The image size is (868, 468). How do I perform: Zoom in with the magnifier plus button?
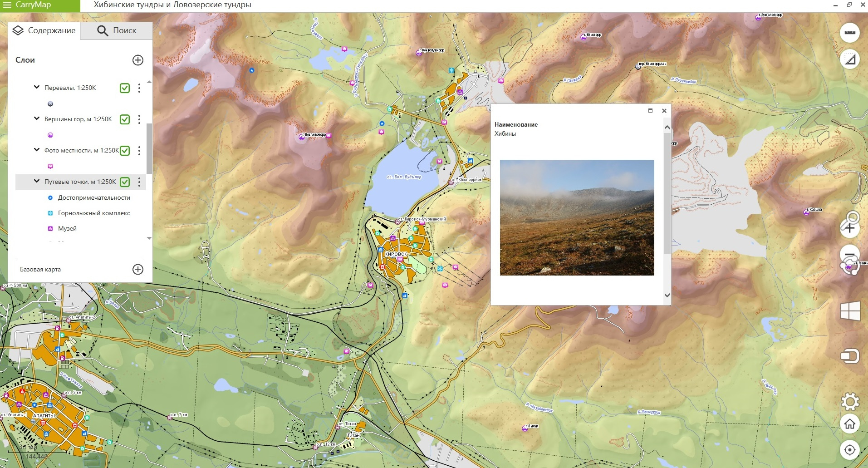[849, 225]
